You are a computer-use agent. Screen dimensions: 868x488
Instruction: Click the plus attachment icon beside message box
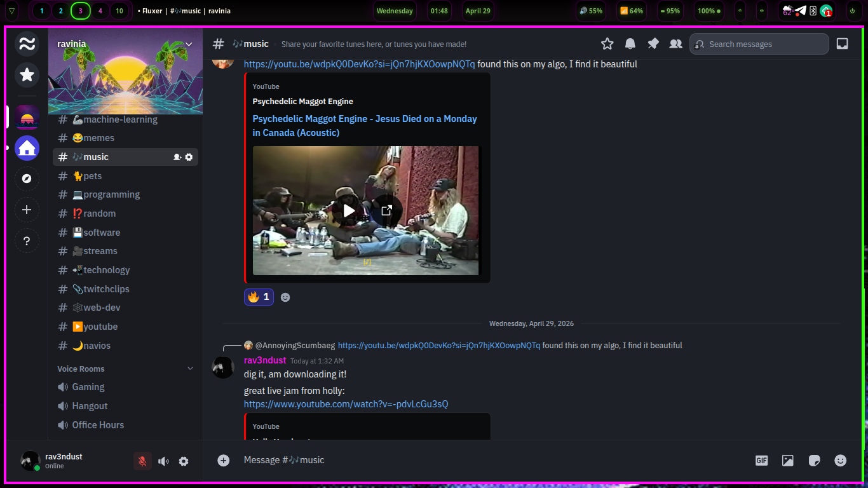224,461
